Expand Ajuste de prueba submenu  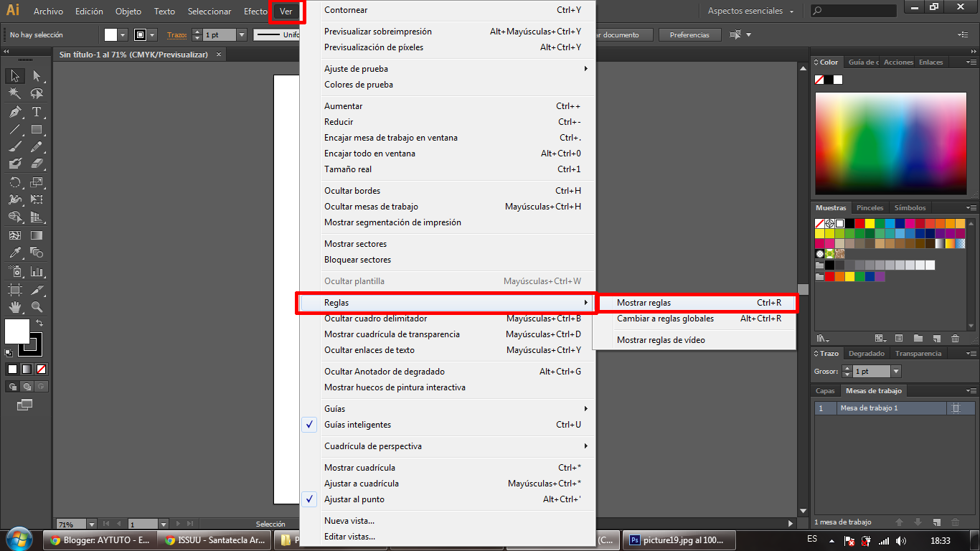coord(448,69)
